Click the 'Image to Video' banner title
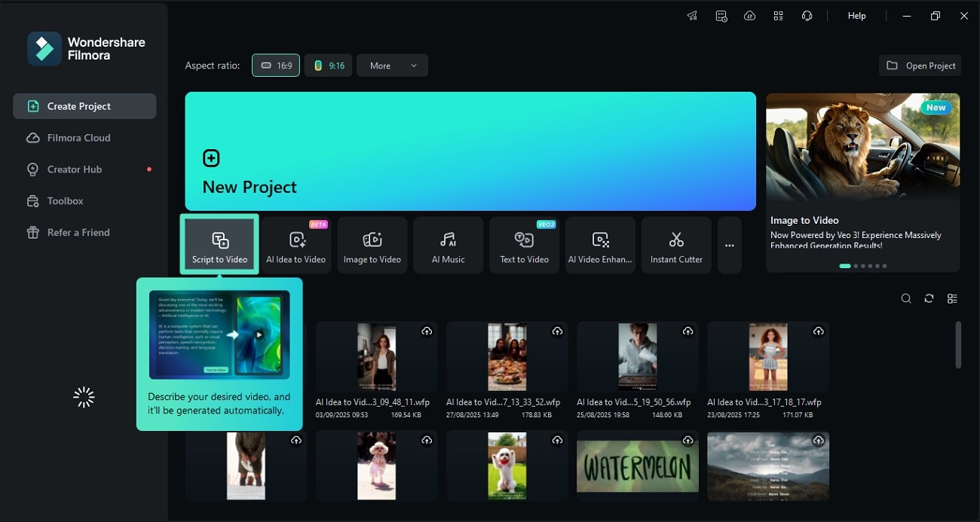This screenshot has height=522, width=980. click(x=804, y=220)
